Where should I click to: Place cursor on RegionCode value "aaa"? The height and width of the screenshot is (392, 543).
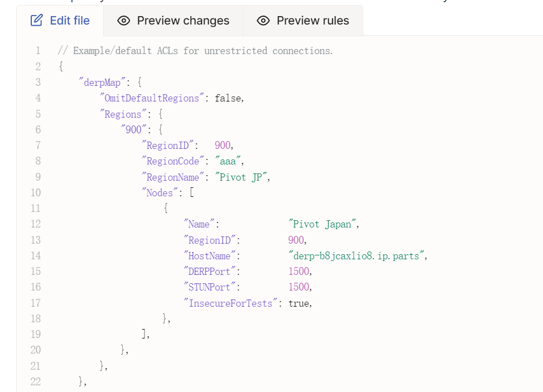[228, 161]
